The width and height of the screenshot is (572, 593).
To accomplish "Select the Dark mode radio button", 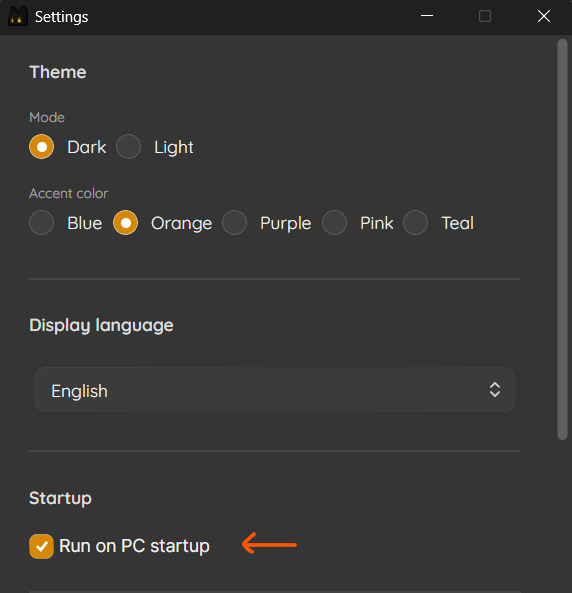I will (x=42, y=147).
